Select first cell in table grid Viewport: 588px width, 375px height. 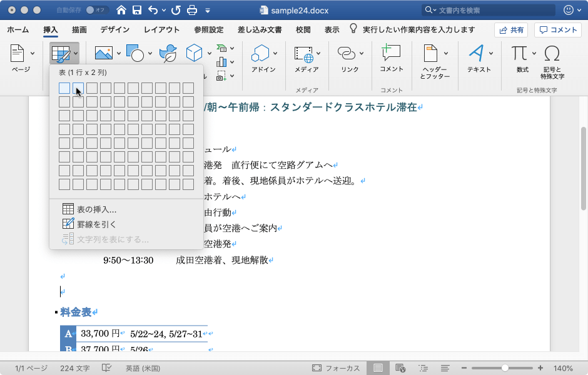tap(64, 88)
